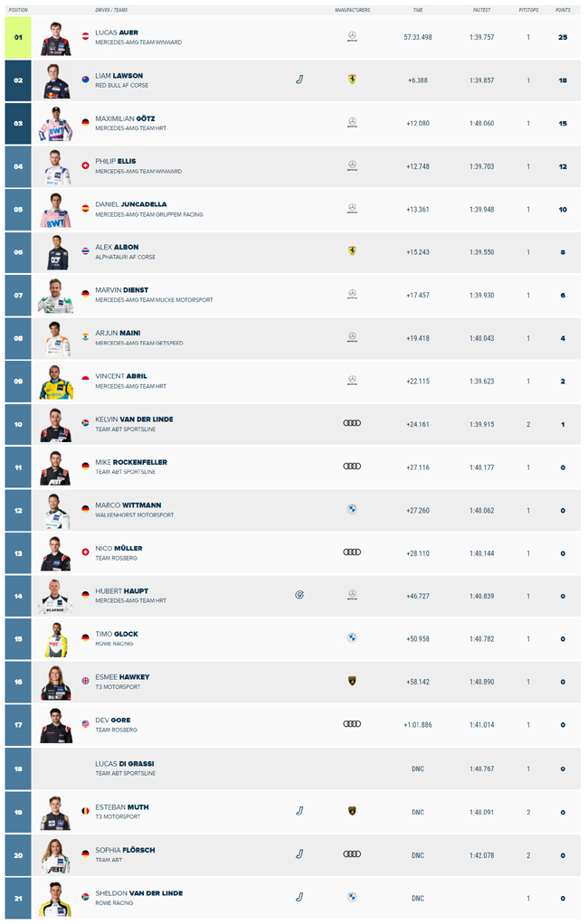This screenshot has width=588, height=924.
Task: Click the Audi rings in Kelvin van der Linde's row
Action: click(352, 423)
